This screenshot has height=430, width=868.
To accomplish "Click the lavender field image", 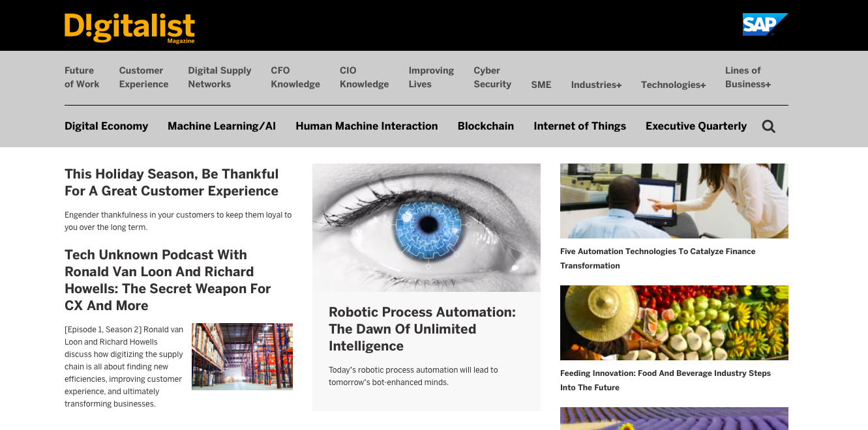I will point(674,418).
